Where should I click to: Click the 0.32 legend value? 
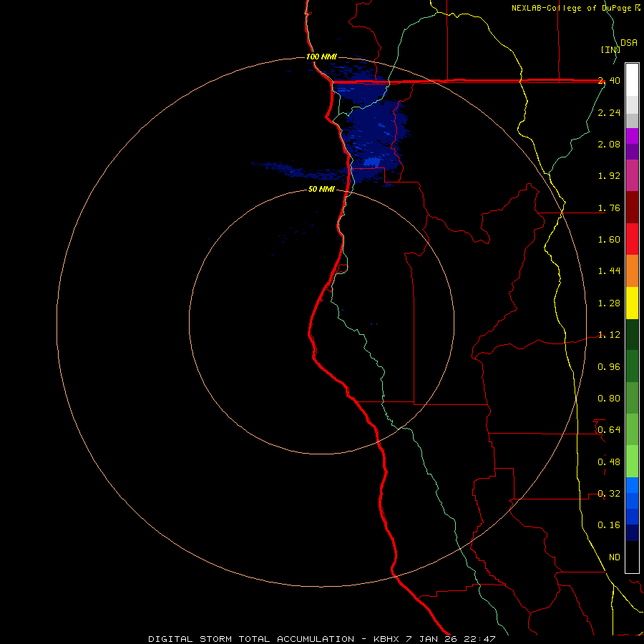609,494
